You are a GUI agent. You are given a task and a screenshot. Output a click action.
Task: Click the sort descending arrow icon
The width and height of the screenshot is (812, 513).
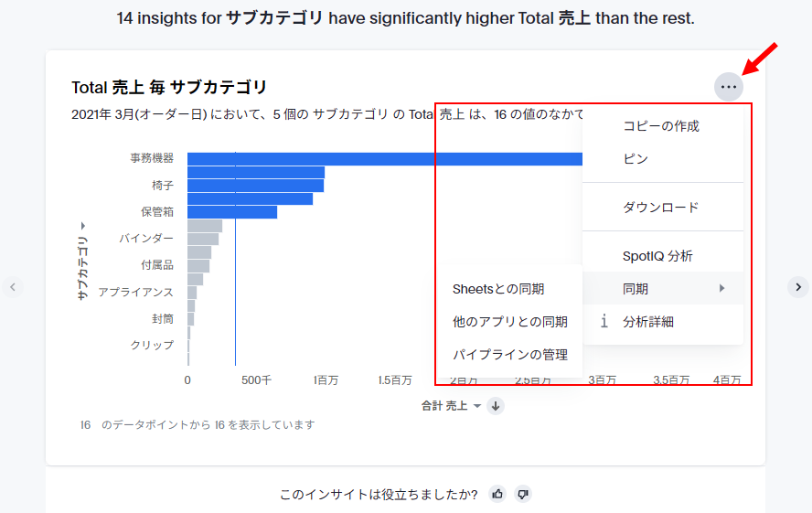tap(496, 406)
